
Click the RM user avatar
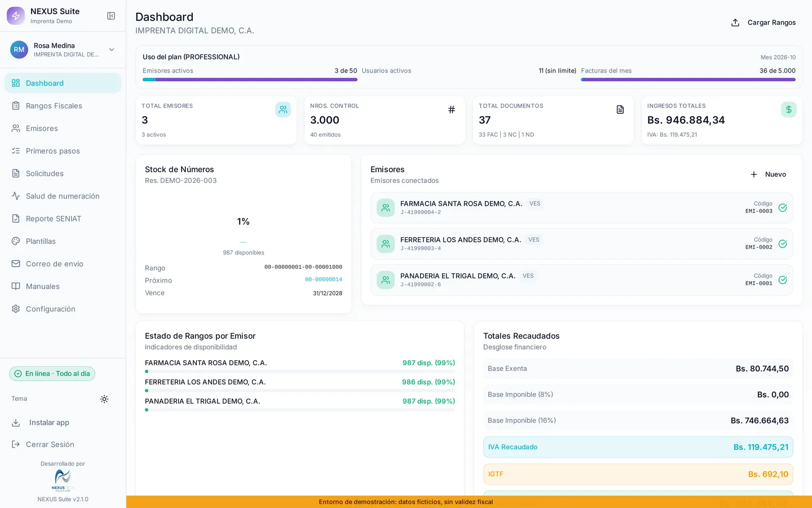(x=19, y=50)
